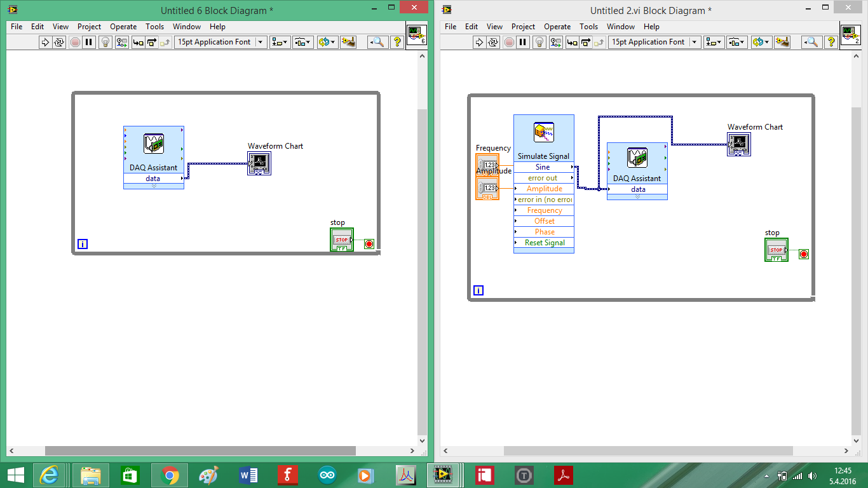Click Run Continuously in Untitled 2 toolbar

point(493,42)
